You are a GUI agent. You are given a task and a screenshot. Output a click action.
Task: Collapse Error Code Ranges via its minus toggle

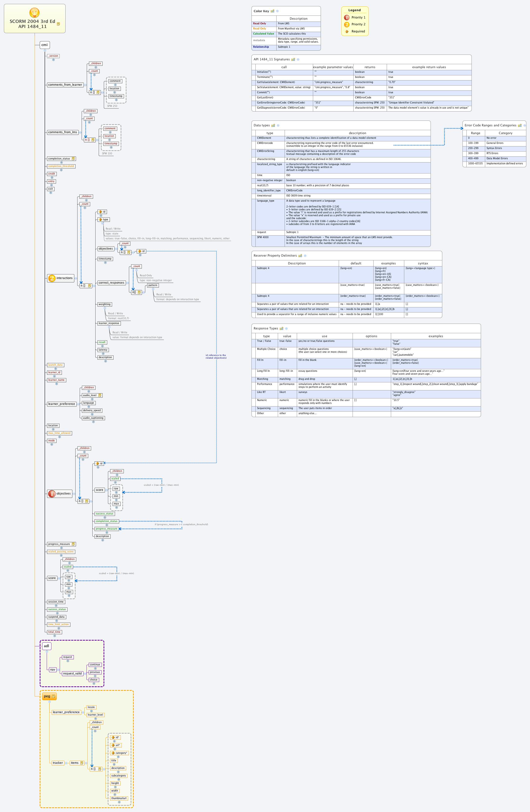pos(525,126)
